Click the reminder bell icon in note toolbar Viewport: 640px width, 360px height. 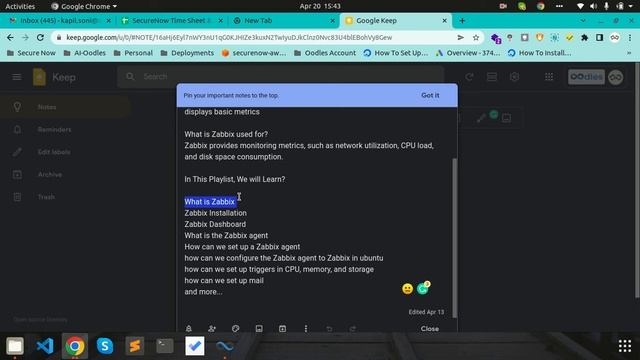189,329
